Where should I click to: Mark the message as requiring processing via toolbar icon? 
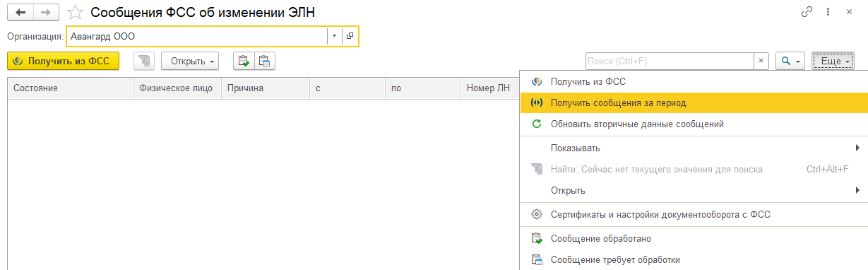coord(264,61)
